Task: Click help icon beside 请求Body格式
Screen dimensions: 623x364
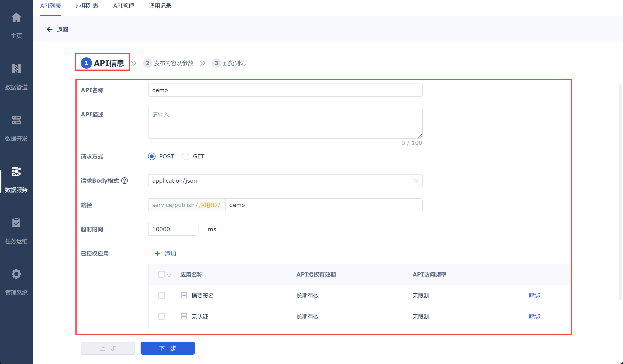Action: coord(125,181)
